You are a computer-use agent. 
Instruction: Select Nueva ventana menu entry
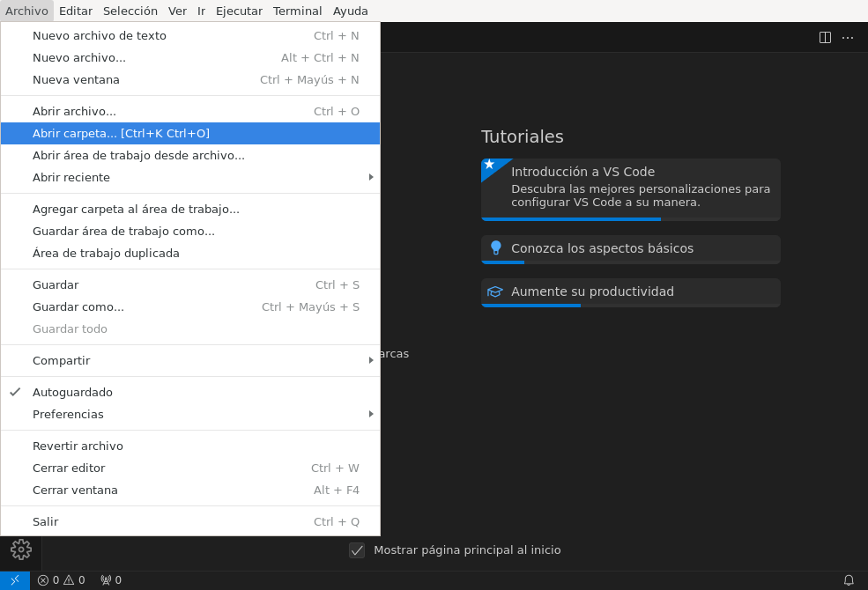(190, 79)
